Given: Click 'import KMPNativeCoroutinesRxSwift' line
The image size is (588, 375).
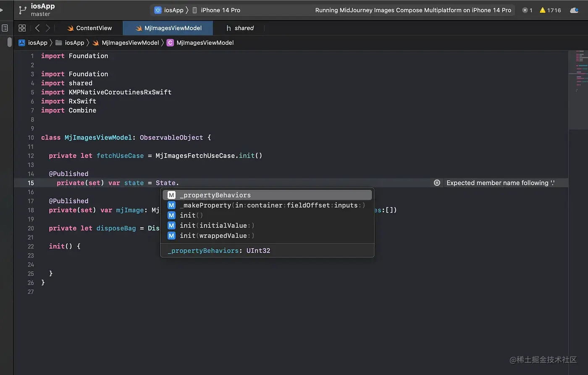Looking at the screenshot, I should pyautogui.click(x=106, y=92).
